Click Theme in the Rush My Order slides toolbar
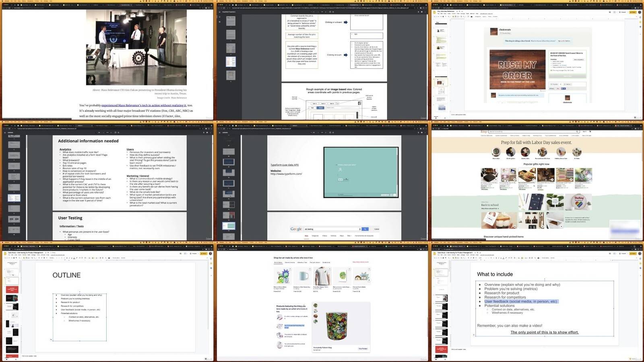The height and width of the screenshot is (362, 644). click(489, 17)
